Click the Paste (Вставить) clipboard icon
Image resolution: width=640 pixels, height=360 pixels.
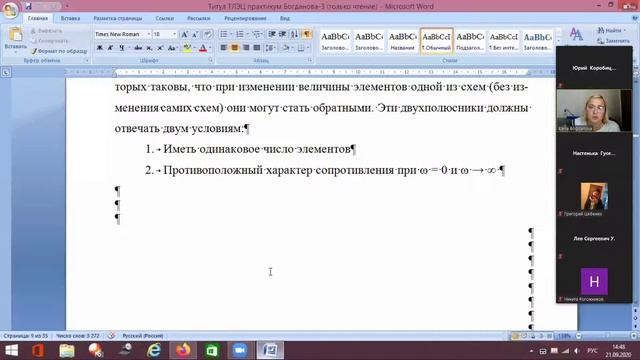16,35
